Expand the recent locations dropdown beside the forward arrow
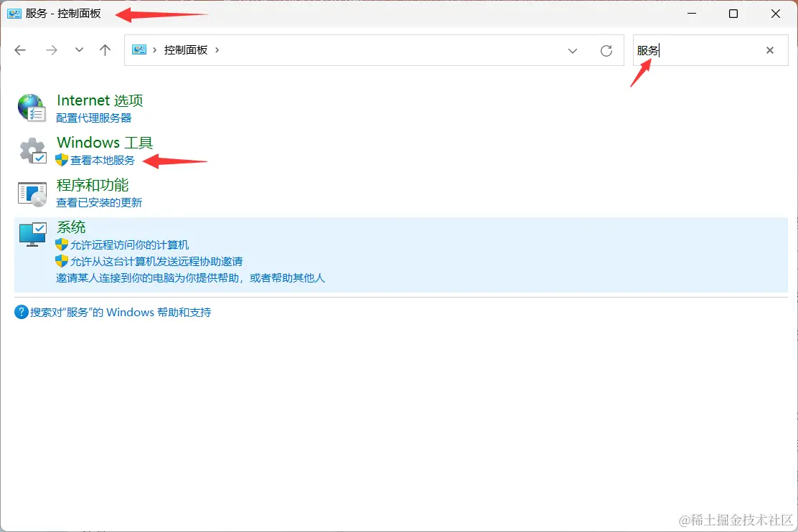This screenshot has width=798, height=532. (x=79, y=50)
